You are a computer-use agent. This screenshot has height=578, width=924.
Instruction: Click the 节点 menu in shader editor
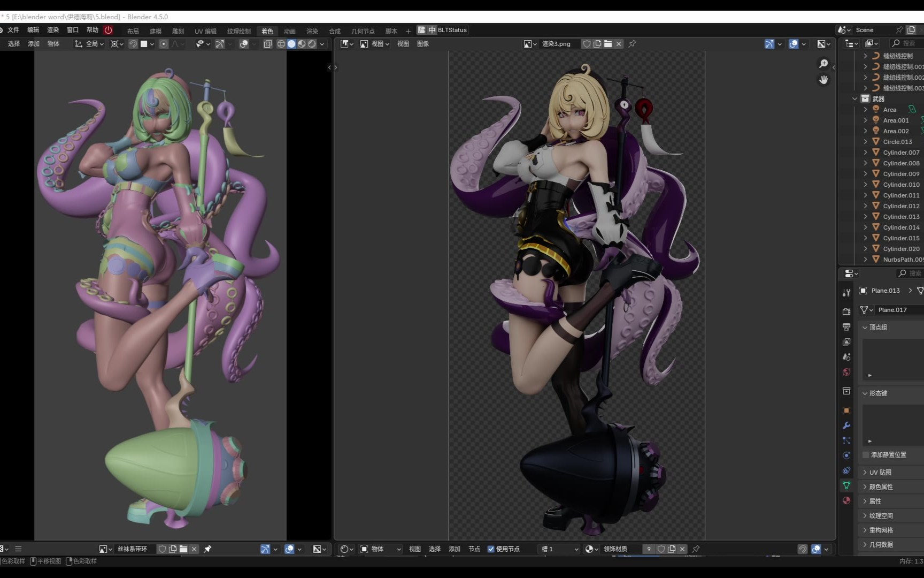(x=474, y=549)
